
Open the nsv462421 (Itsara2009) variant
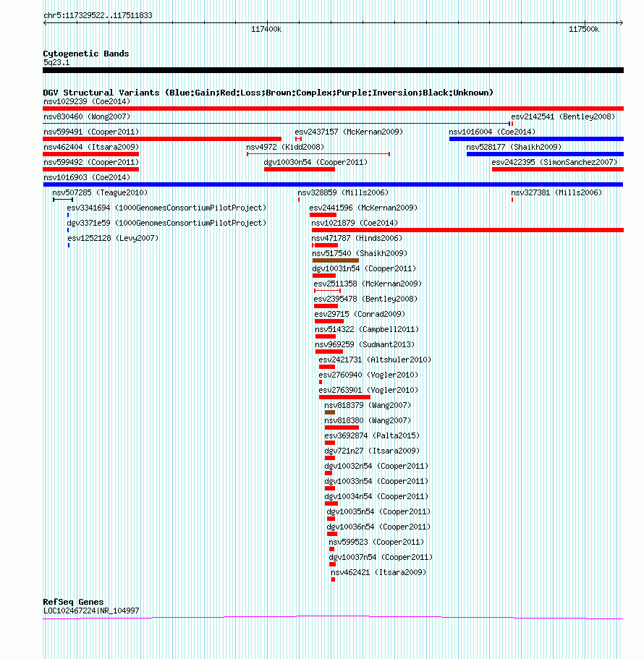pos(378,572)
